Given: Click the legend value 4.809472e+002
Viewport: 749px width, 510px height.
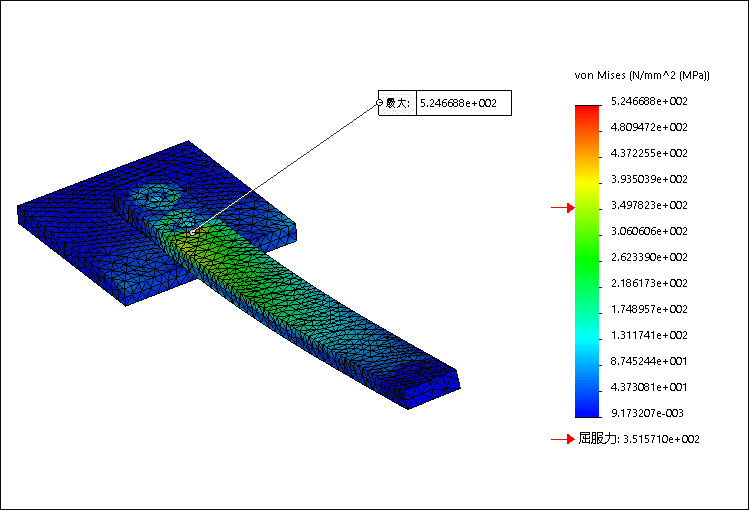Looking at the screenshot, I should click(649, 127).
